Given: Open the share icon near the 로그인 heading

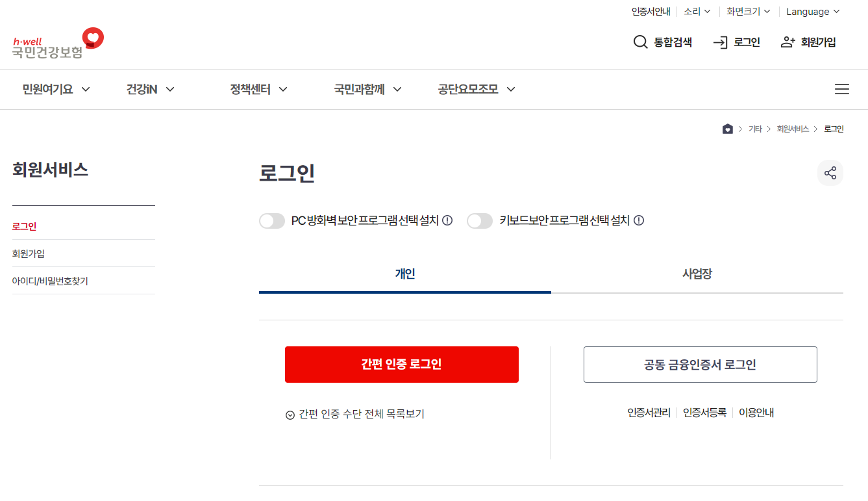Looking at the screenshot, I should (830, 172).
